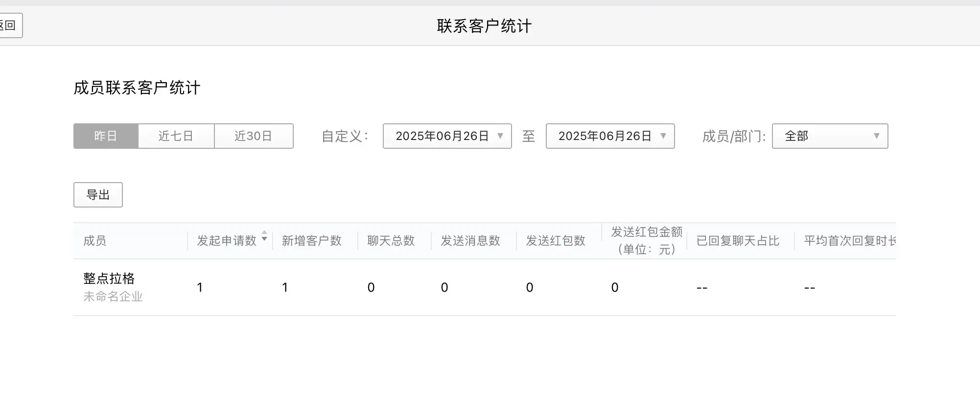Expand the 成员/部门 全部 dropdown
The height and width of the screenshot is (417, 980).
click(830, 136)
